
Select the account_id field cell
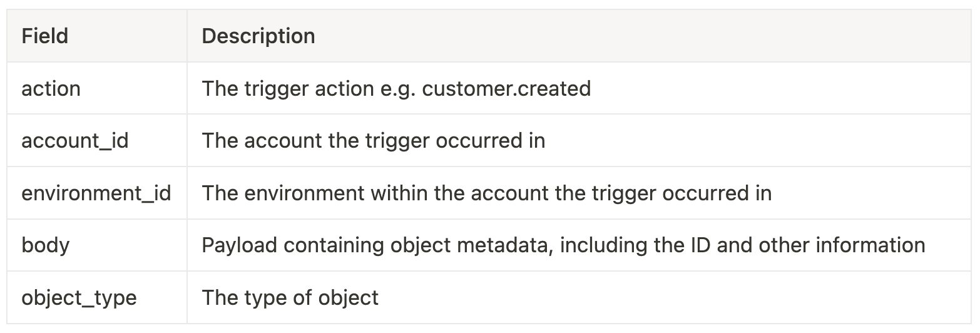[x=74, y=141]
